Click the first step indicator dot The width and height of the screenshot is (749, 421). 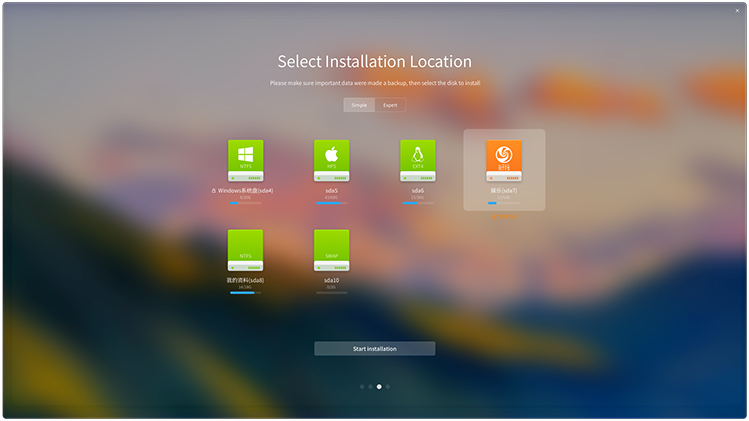[362, 387]
